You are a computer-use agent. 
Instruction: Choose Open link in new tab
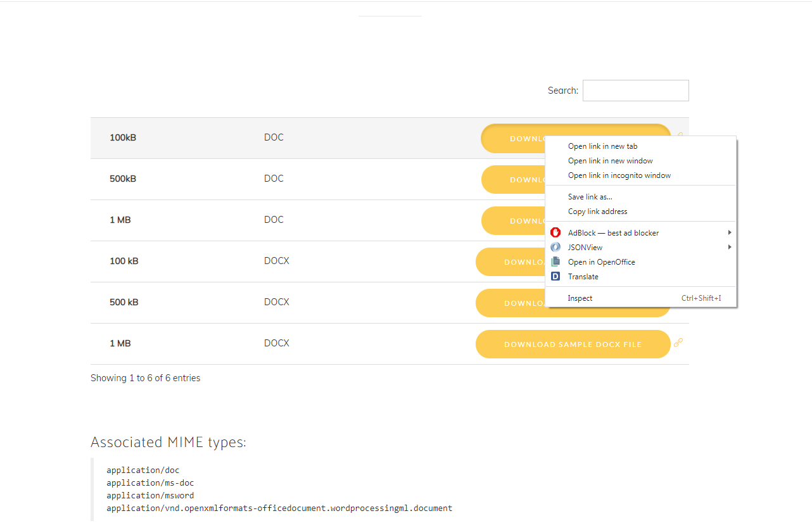pyautogui.click(x=602, y=146)
